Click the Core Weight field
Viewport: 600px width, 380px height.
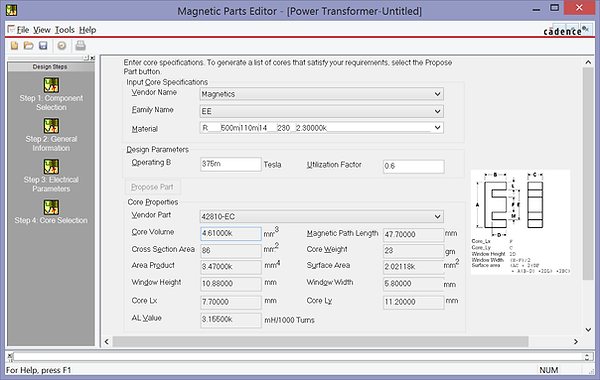[x=414, y=251]
